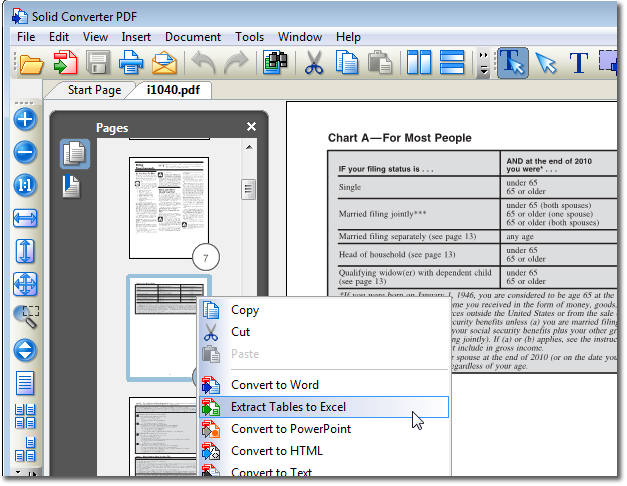The image size is (627, 486).
Task: Switch to the Start Page tab
Action: click(x=94, y=90)
